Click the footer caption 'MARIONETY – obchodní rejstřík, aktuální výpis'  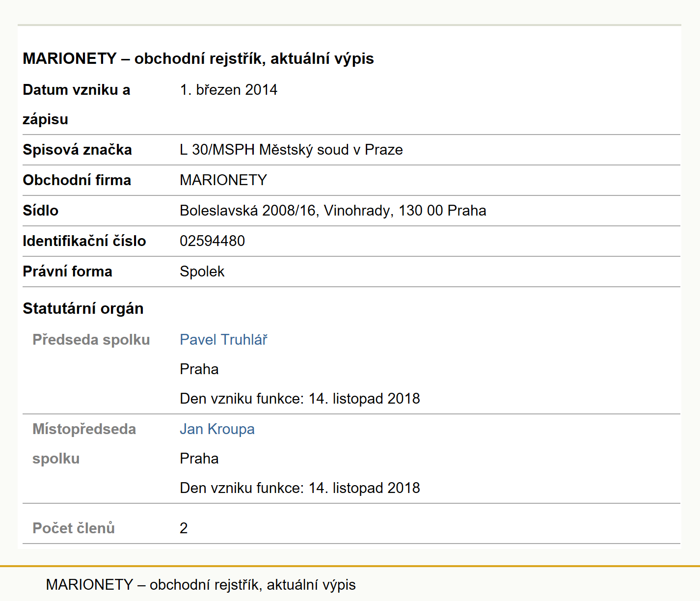pos(201,584)
